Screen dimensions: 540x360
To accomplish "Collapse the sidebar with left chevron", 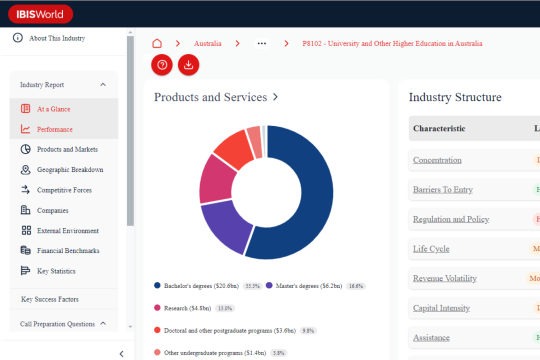I will pyautogui.click(x=122, y=354).
